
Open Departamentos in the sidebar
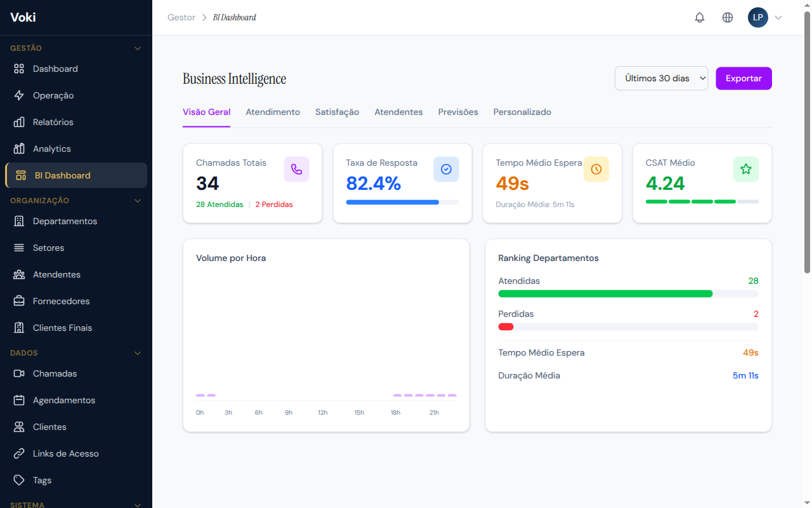[x=65, y=221]
